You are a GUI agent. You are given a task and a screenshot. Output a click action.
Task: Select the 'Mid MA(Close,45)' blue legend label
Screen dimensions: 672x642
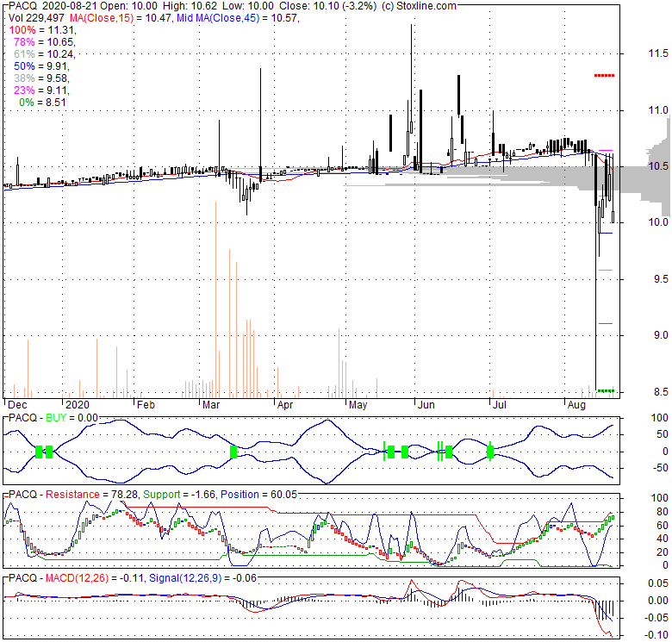click(218, 18)
